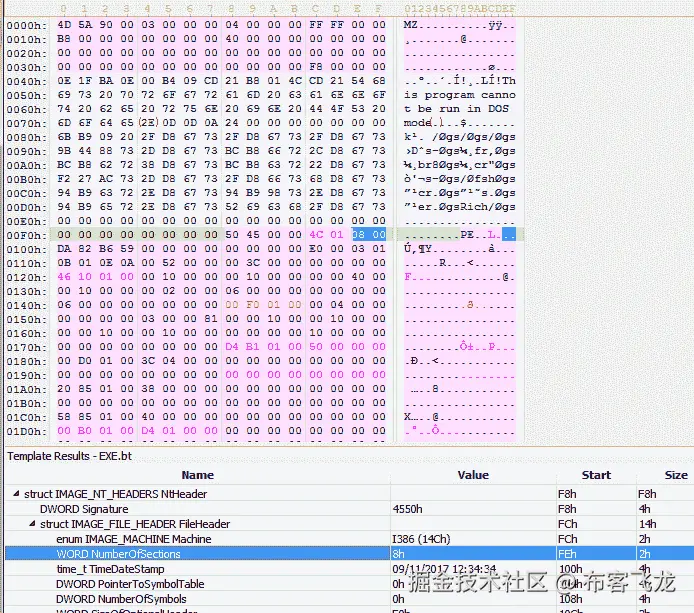Select the DWORD NumberOfSymbols row
Viewport: 694px width, 613px height.
(x=350, y=599)
